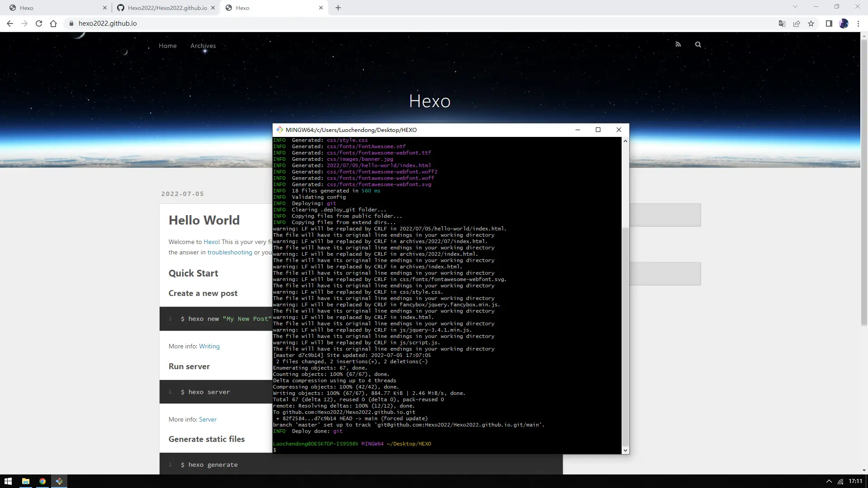
Task: Open the network tray icon
Action: point(840,481)
